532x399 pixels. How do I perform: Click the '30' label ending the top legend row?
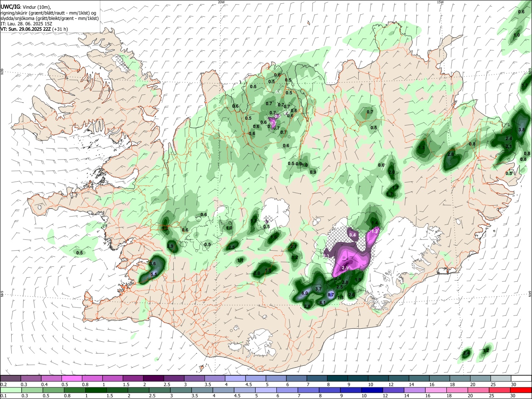(x=513, y=384)
